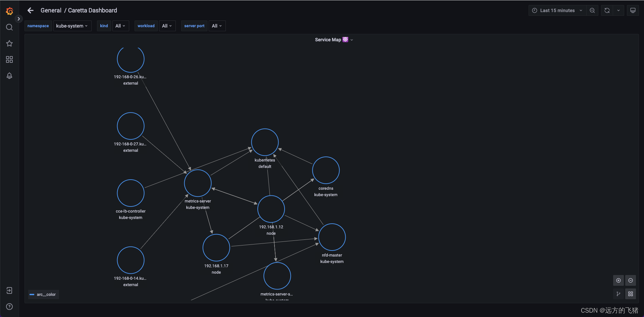Click the General folder breadcrumb
Image resolution: width=644 pixels, height=317 pixels.
(51, 10)
